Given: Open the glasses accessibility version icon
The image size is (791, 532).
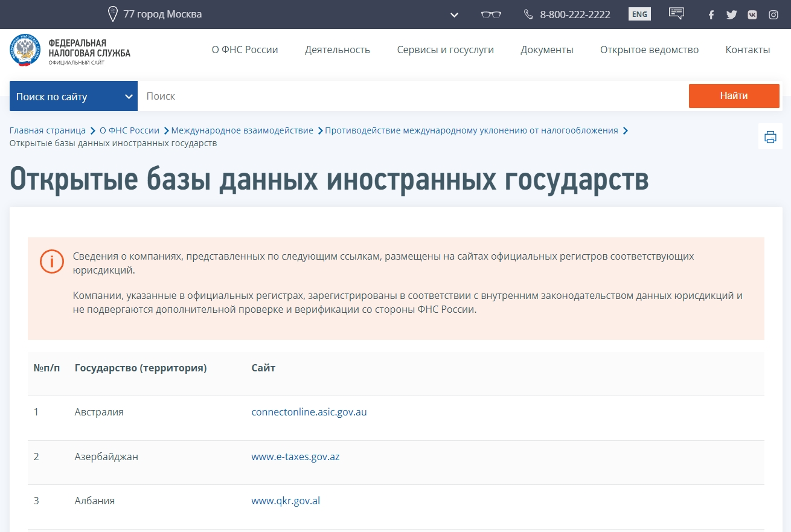Looking at the screenshot, I should 491,14.
